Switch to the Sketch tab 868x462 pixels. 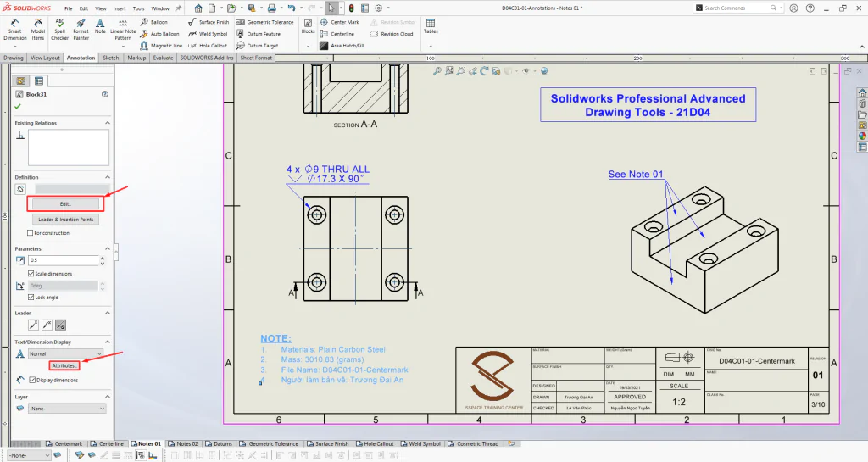click(111, 58)
